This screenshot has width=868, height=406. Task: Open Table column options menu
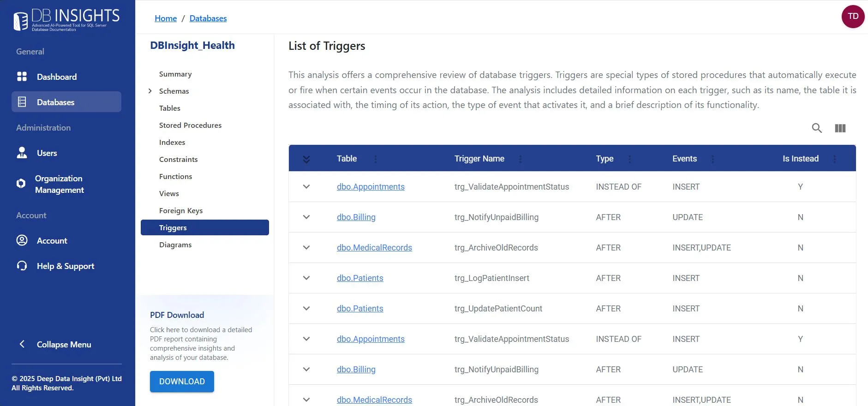click(x=376, y=159)
